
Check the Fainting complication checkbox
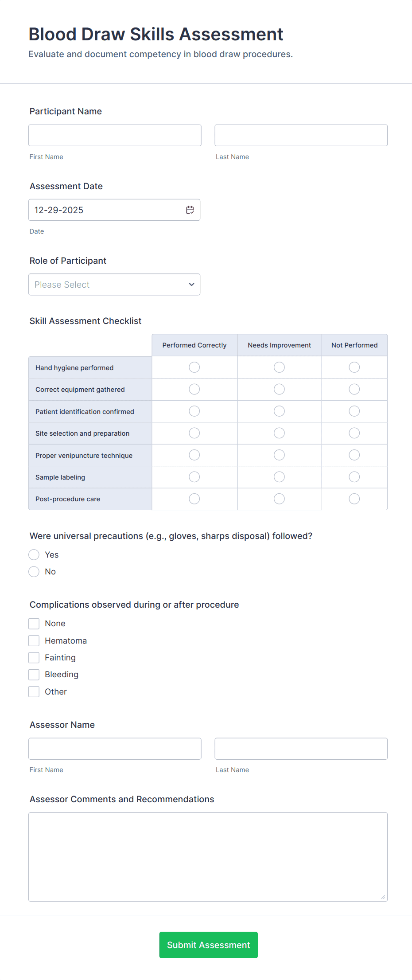pos(34,657)
